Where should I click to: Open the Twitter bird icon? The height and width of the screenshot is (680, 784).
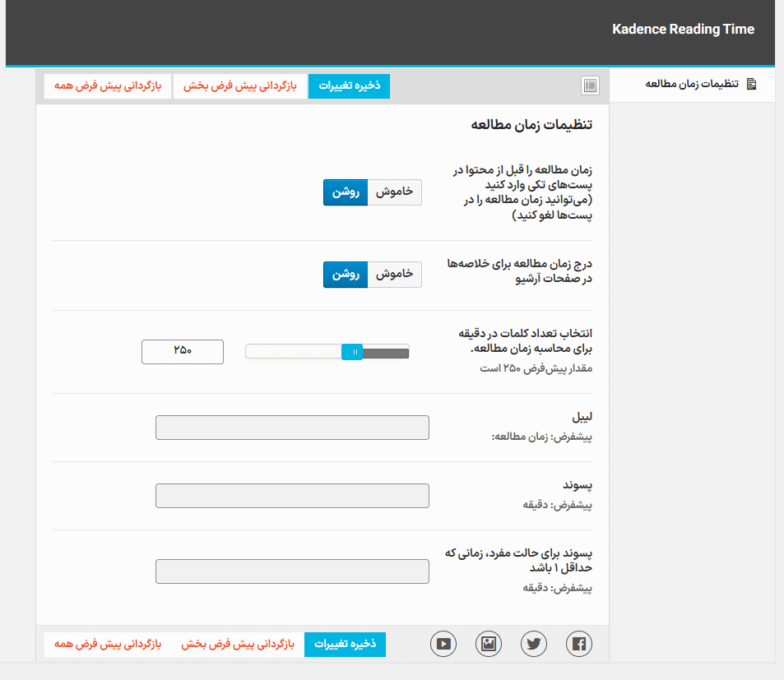(533, 644)
